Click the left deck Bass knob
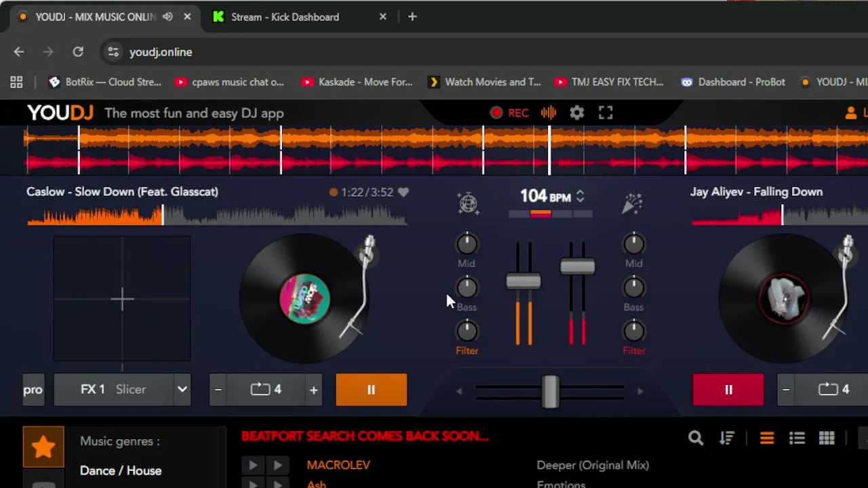Screen dimensions: 868x488 (x=467, y=288)
